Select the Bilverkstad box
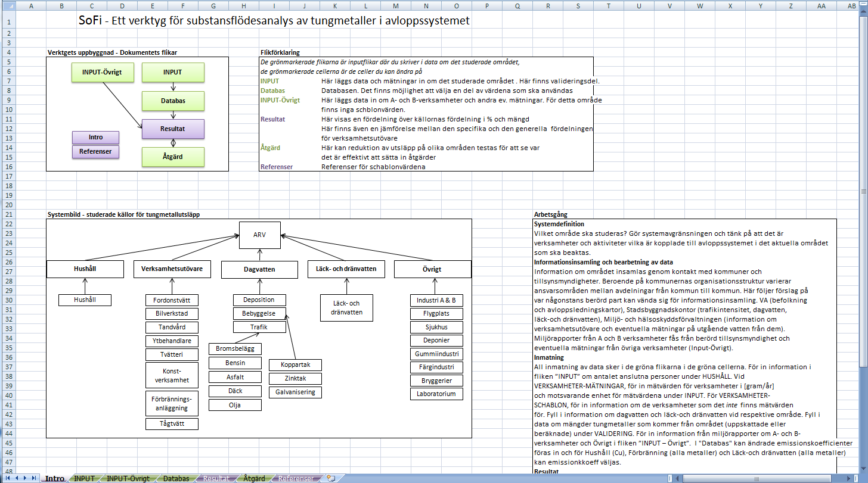 click(172, 314)
